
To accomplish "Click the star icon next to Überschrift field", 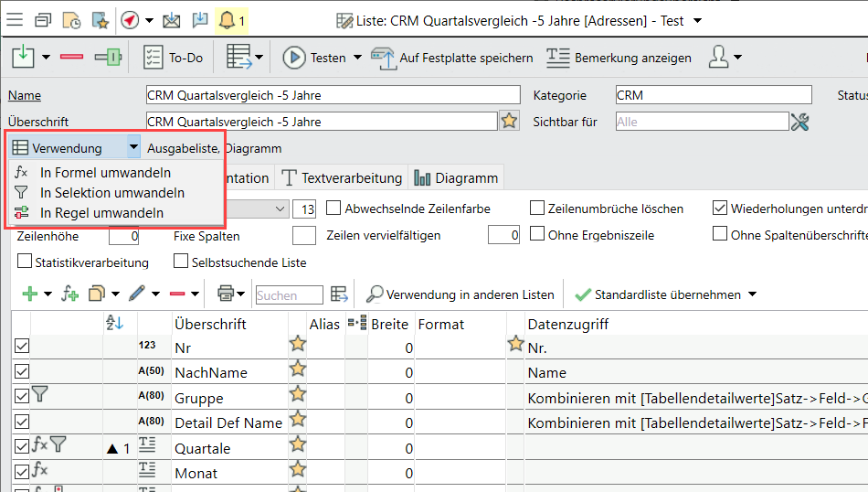I will click(x=510, y=122).
